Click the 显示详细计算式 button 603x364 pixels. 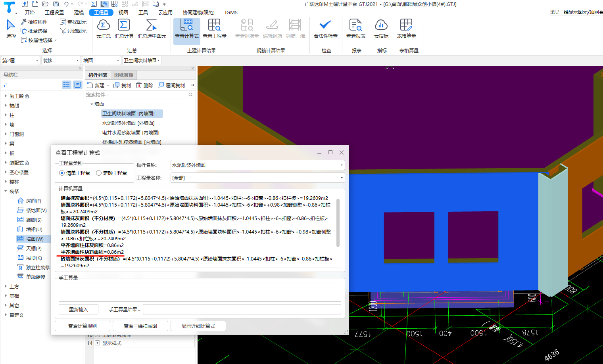tap(198, 326)
